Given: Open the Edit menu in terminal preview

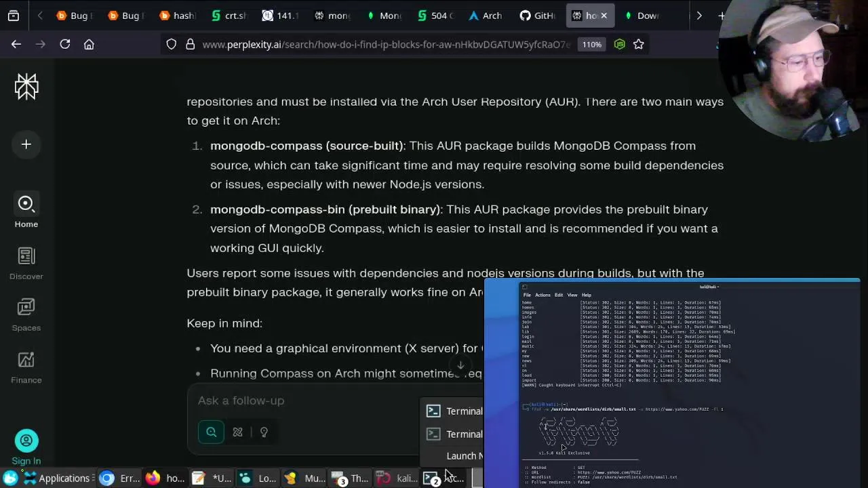Looking at the screenshot, I should point(559,295).
